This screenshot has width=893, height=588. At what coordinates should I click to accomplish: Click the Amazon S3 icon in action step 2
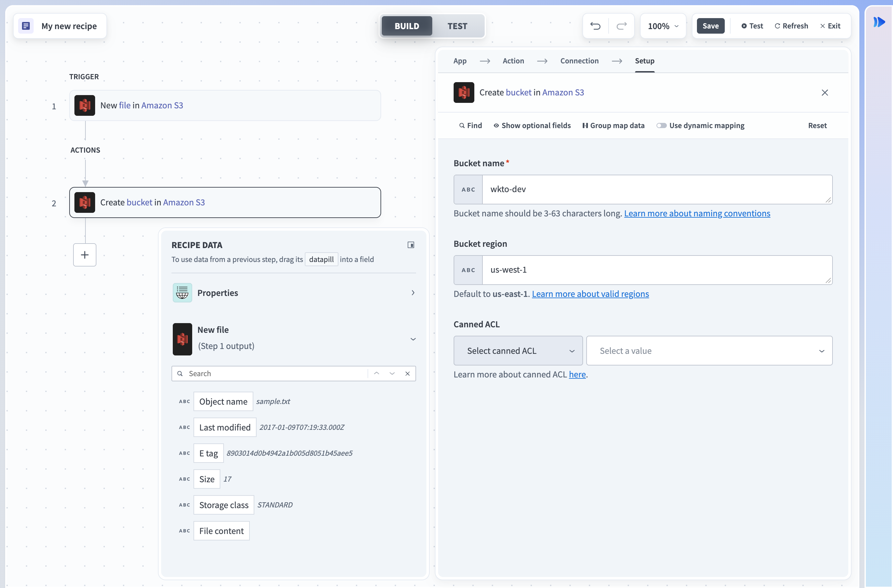point(85,202)
